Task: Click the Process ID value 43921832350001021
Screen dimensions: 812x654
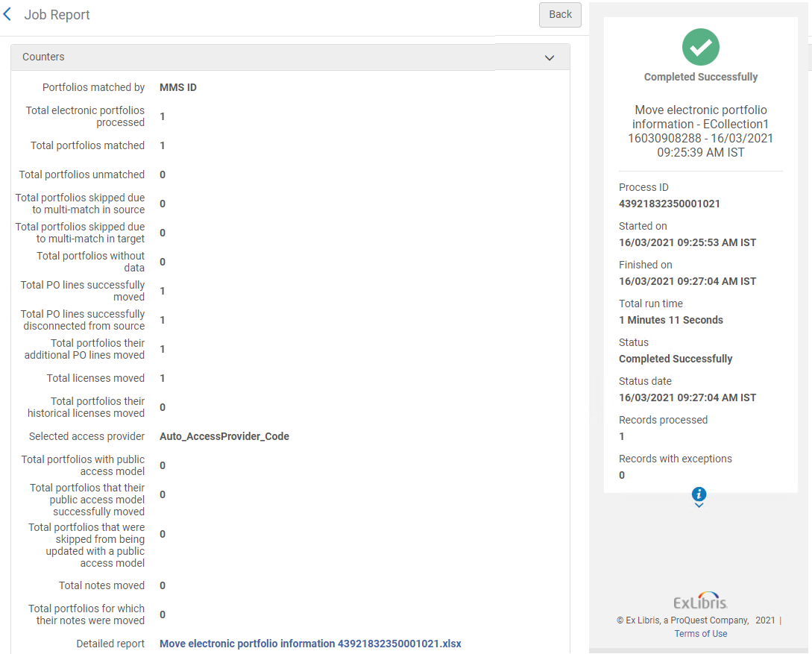Action: (x=669, y=204)
